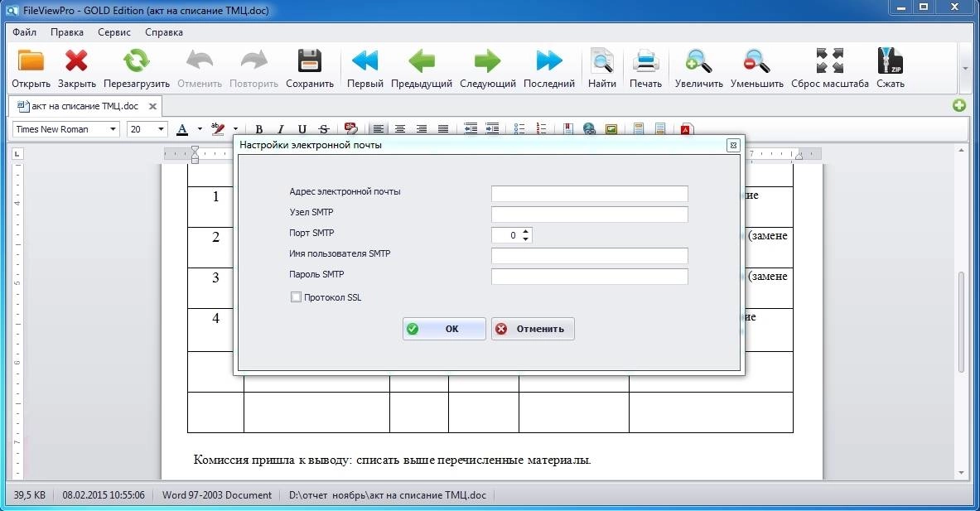This screenshot has height=511, width=980.
Task: Reload the file with Перезагрузить
Action: 136,61
